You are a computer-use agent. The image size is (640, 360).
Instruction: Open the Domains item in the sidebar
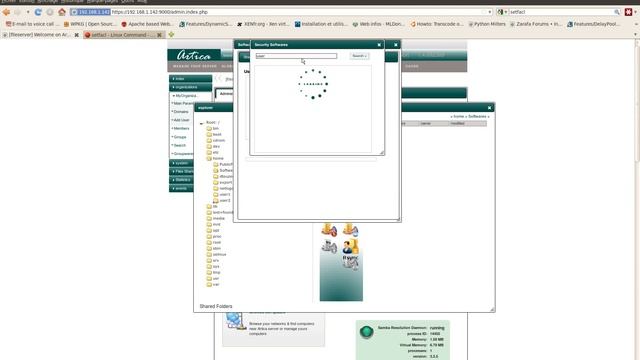point(180,112)
